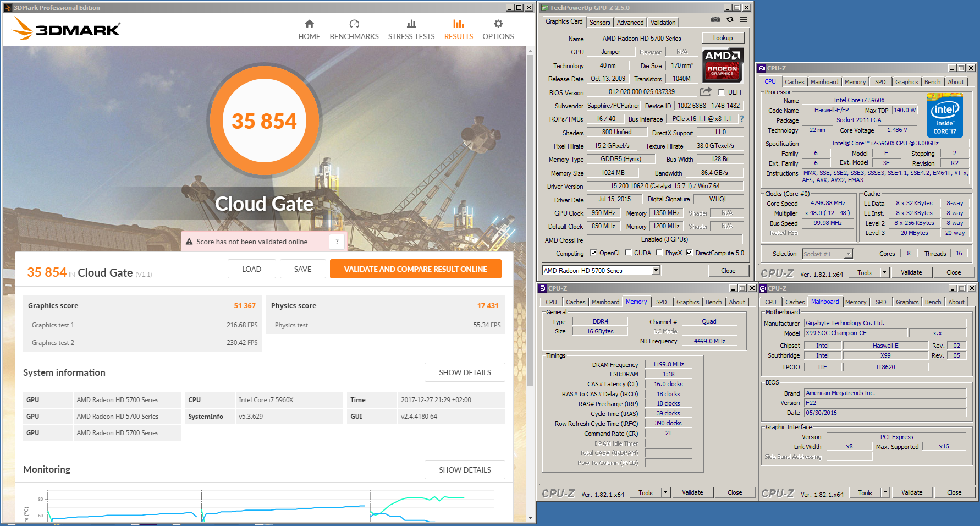
Task: Click the validation help question mark button
Action: pyautogui.click(x=337, y=242)
